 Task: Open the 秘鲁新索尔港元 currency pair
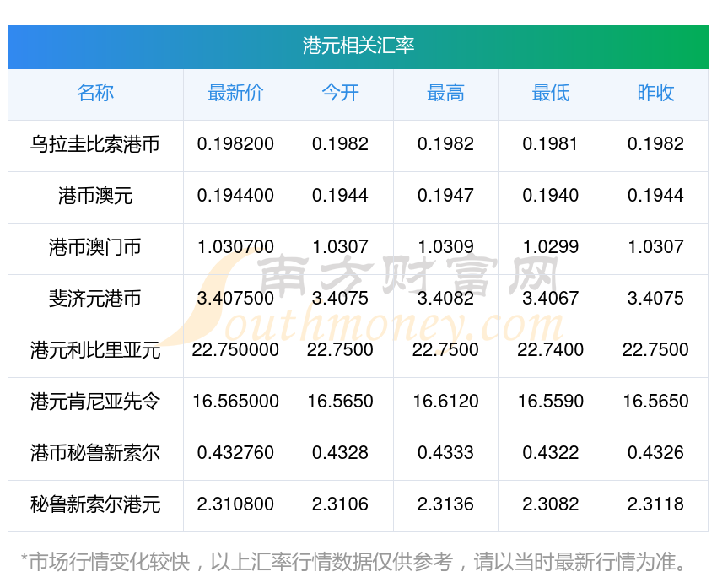point(95,504)
